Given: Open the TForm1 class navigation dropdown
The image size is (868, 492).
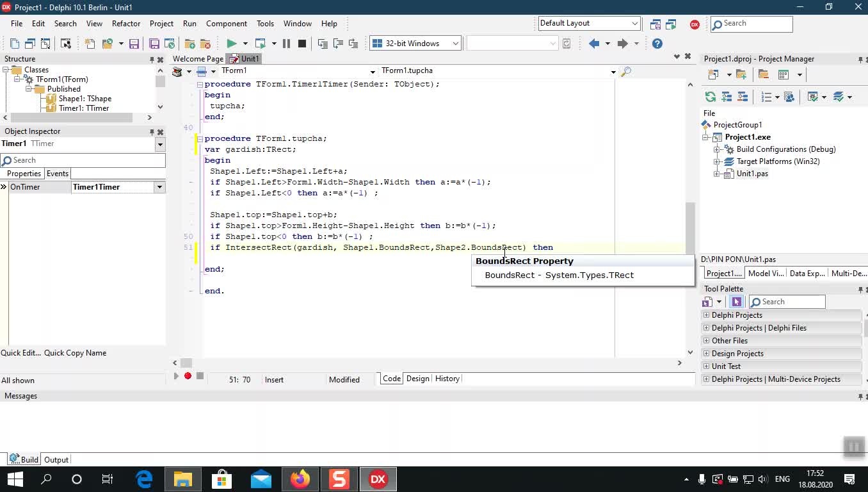Looking at the screenshot, I should [x=373, y=71].
